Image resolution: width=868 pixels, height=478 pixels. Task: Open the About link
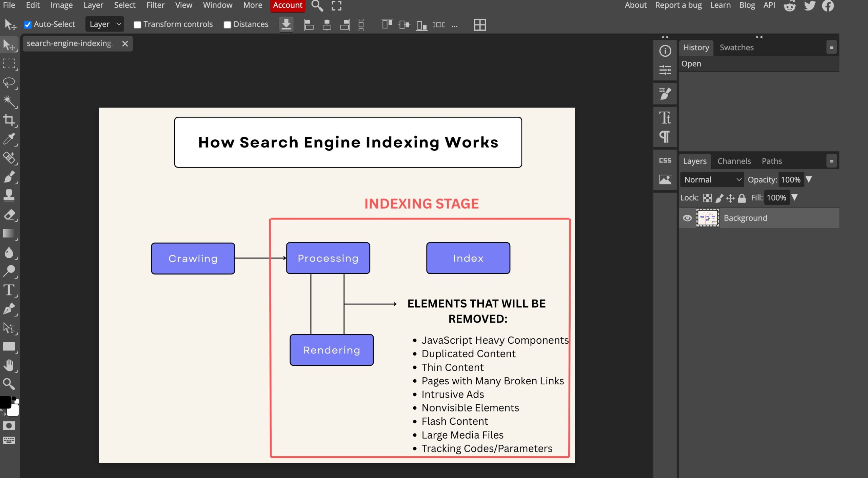click(636, 5)
